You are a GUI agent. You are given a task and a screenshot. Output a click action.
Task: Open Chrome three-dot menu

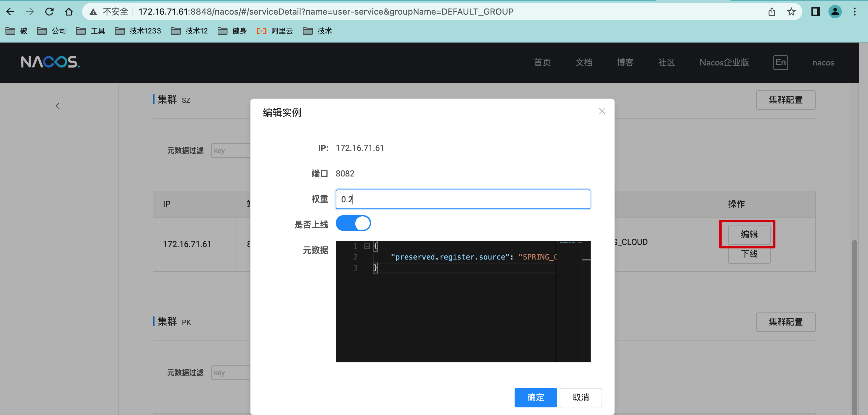pyautogui.click(x=854, y=12)
